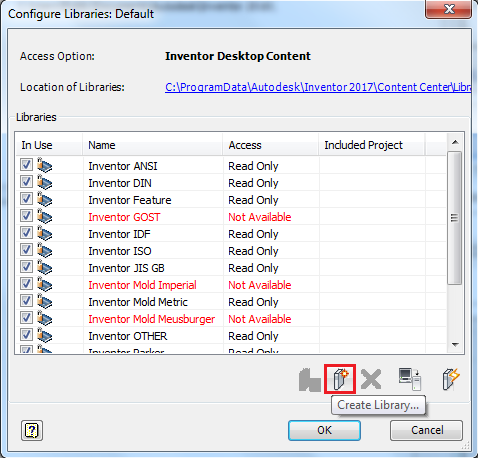The image size is (478, 458).
Task: Click the library icon beside Inventor OTHER
Action: tap(44, 335)
